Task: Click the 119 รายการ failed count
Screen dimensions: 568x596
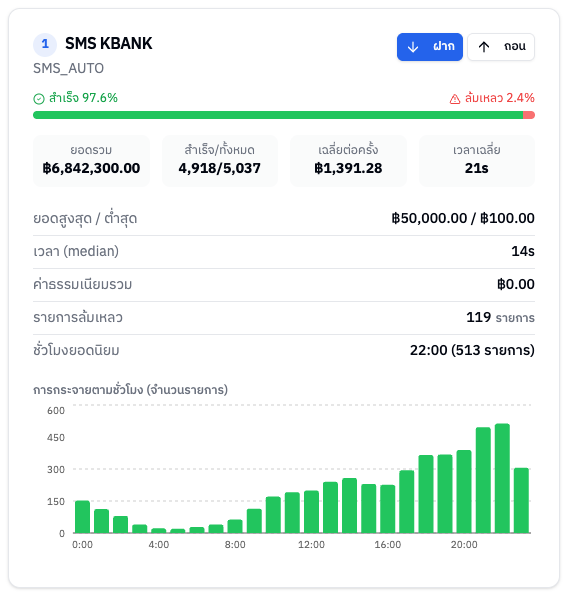Action: tap(500, 317)
